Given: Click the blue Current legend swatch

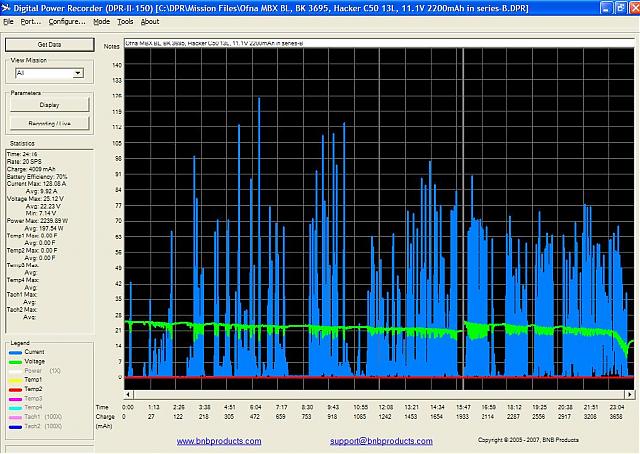Looking at the screenshot, I should [x=14, y=352].
